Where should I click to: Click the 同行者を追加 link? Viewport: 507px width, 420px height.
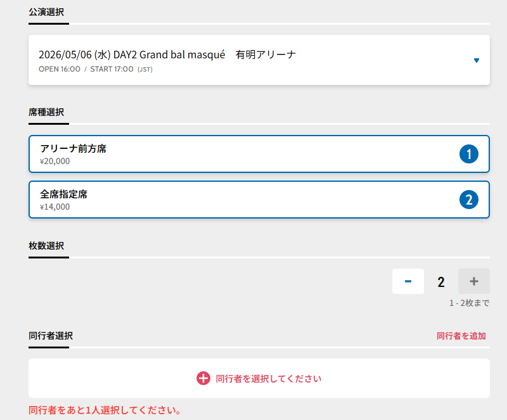pos(461,336)
